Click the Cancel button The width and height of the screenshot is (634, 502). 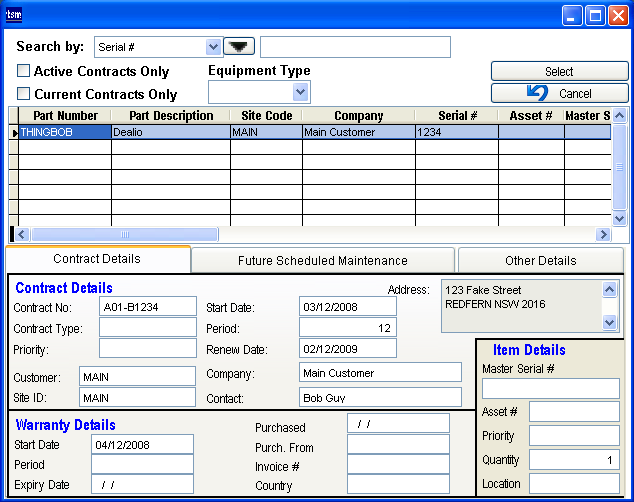(559, 93)
